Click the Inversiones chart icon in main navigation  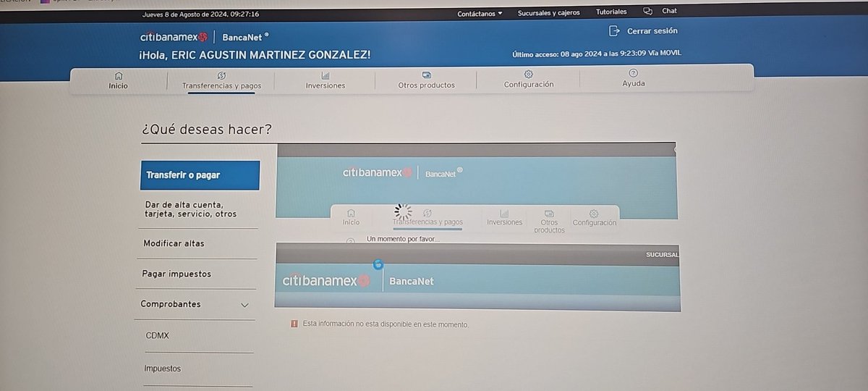point(325,75)
